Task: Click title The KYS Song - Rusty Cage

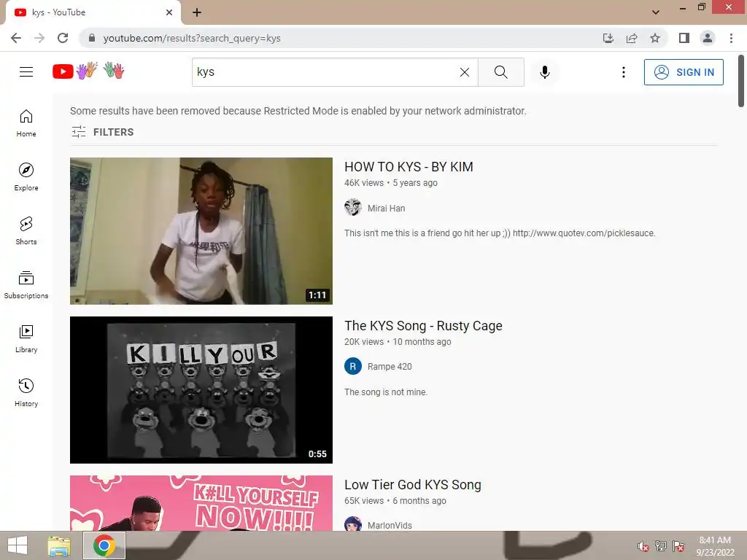Action: pyautogui.click(x=423, y=326)
